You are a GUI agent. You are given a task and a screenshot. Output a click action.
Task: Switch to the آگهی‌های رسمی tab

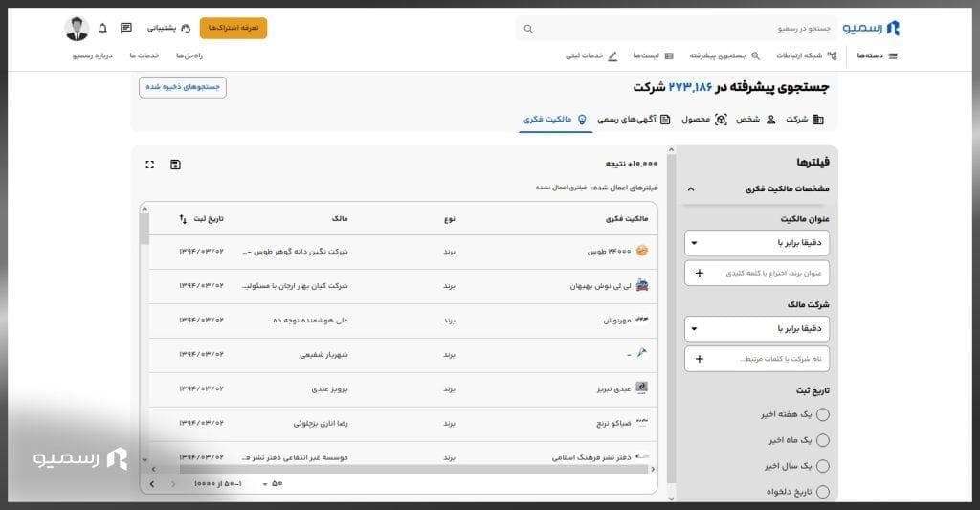(634, 120)
